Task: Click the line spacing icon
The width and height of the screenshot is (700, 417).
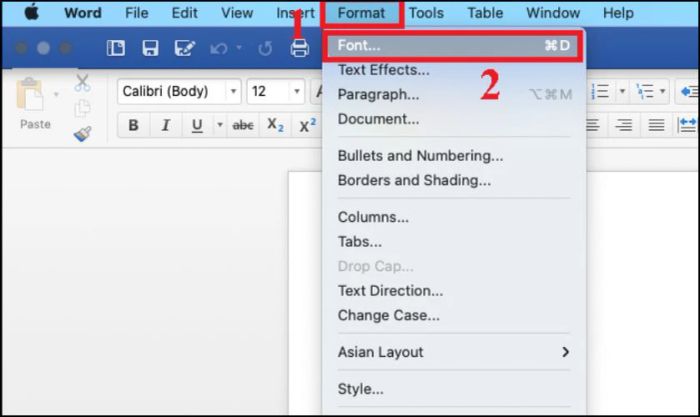Action: tap(688, 125)
